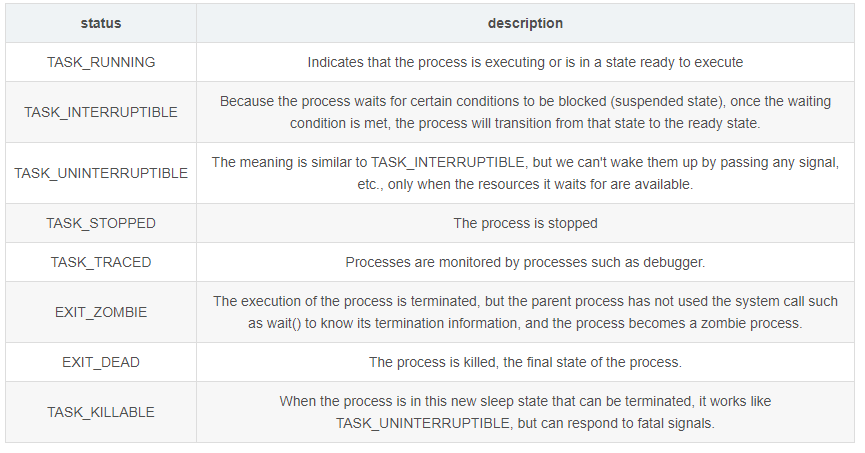Select the EXIT_ZOMBIE status cell
The height and width of the screenshot is (453, 865).
click(100, 312)
